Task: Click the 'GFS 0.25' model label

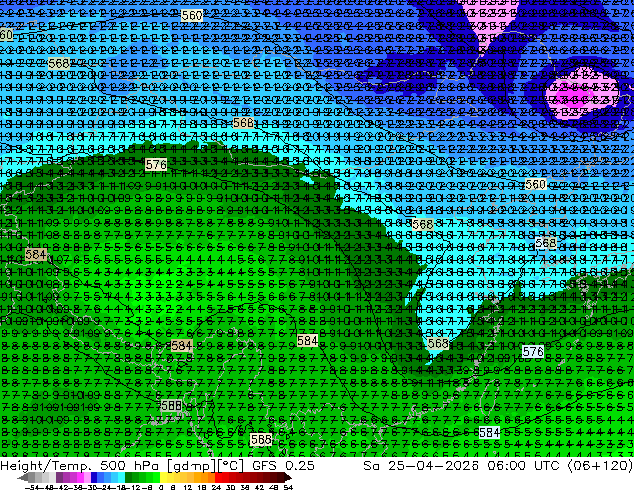Action: point(283,466)
